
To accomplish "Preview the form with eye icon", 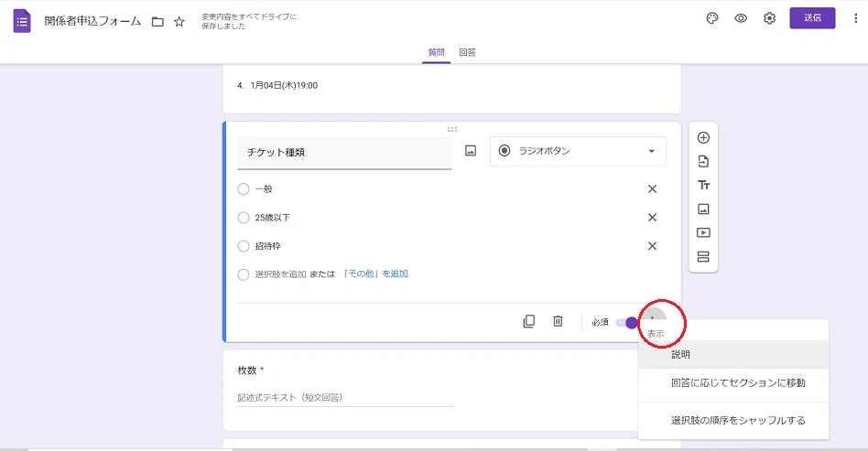I will [x=741, y=18].
